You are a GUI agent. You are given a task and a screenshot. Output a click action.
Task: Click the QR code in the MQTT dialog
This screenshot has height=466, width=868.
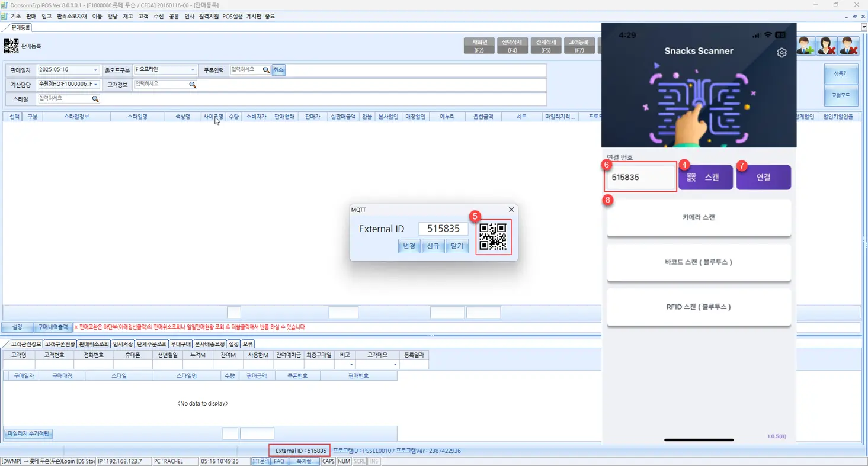493,236
